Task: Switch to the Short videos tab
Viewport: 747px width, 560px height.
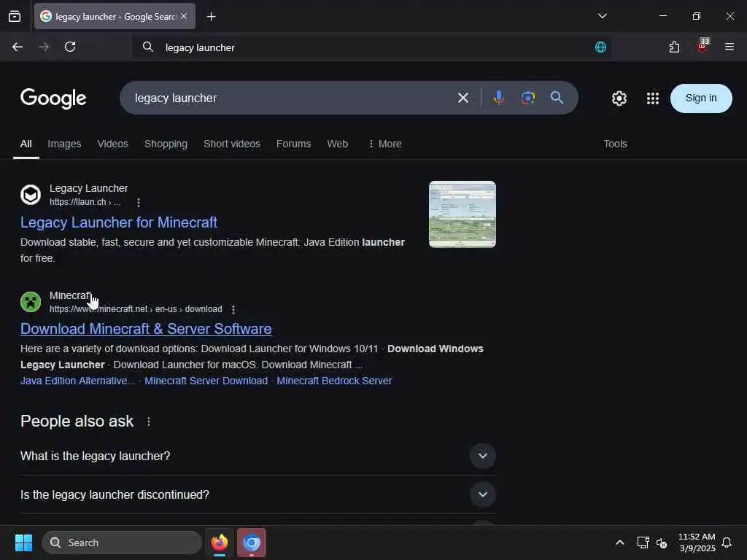Action: 232,144
